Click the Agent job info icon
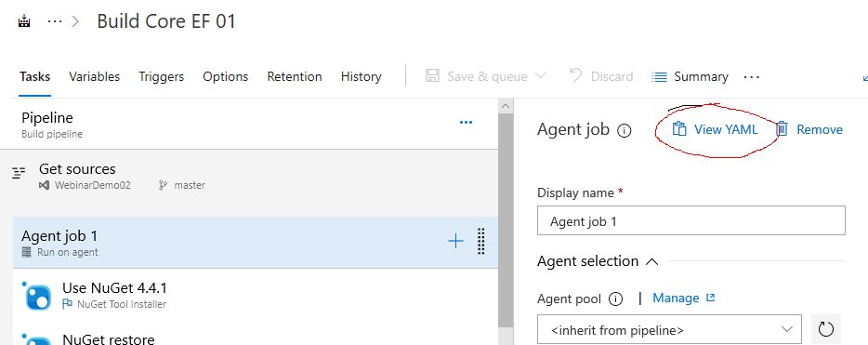Screen dimensions: 868x345 tap(625, 131)
